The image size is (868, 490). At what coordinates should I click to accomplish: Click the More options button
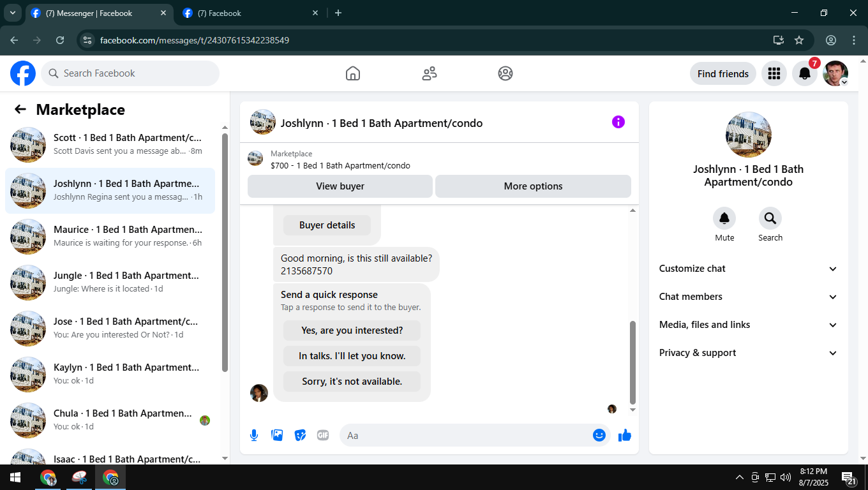pos(533,186)
